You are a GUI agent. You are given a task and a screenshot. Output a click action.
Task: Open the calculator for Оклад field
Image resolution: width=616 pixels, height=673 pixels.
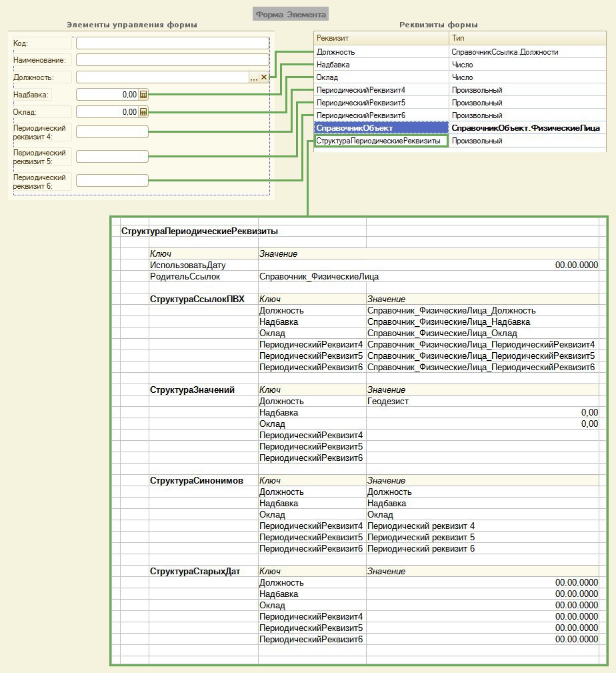[143, 112]
